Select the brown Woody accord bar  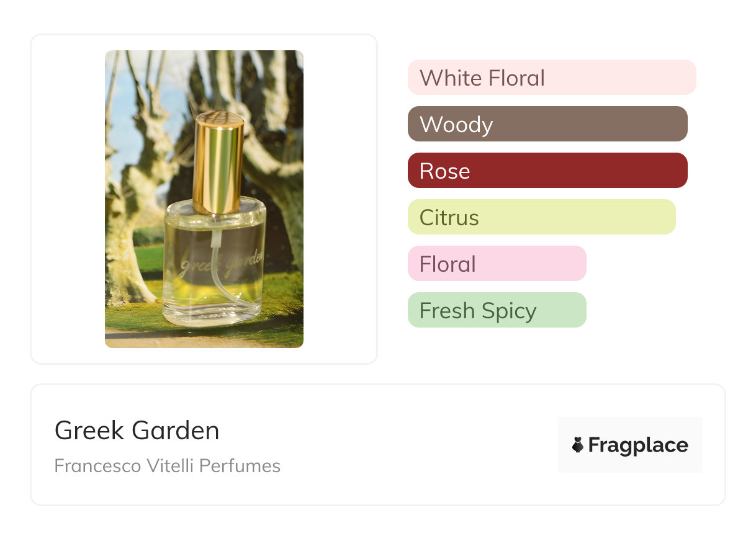(547, 124)
